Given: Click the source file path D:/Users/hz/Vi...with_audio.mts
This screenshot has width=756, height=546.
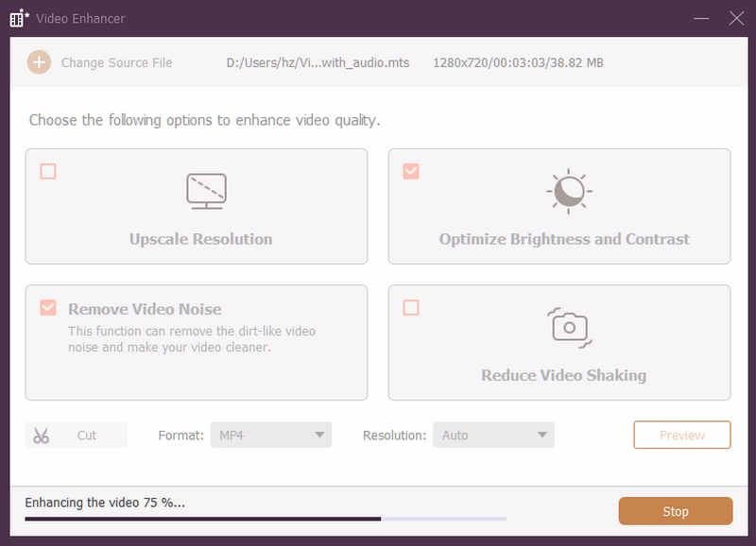Looking at the screenshot, I should pos(318,63).
